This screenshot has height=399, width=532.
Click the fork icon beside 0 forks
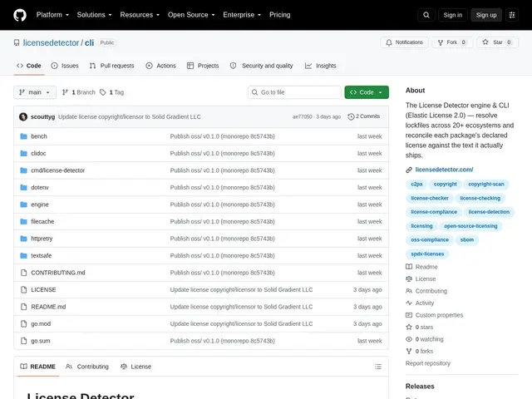click(x=409, y=351)
